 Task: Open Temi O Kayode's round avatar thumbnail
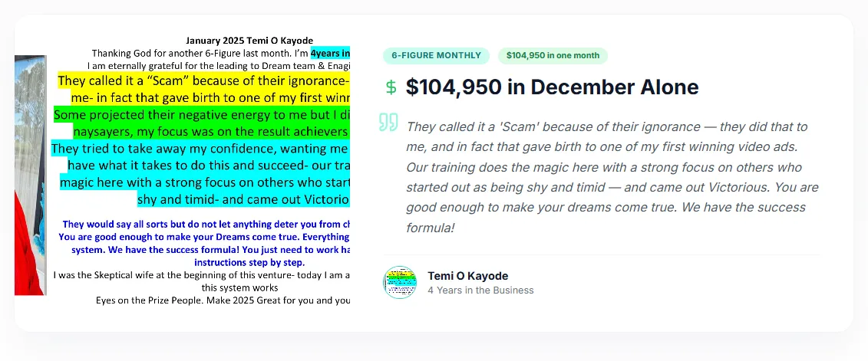tap(400, 283)
